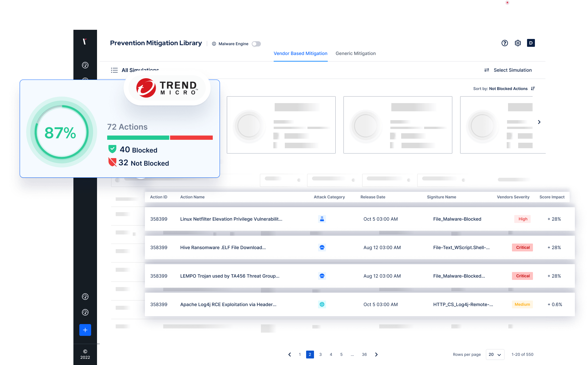Viewport: 588px width, 365px height.
Task: Open the help icon in the top bar
Action: coord(505,43)
